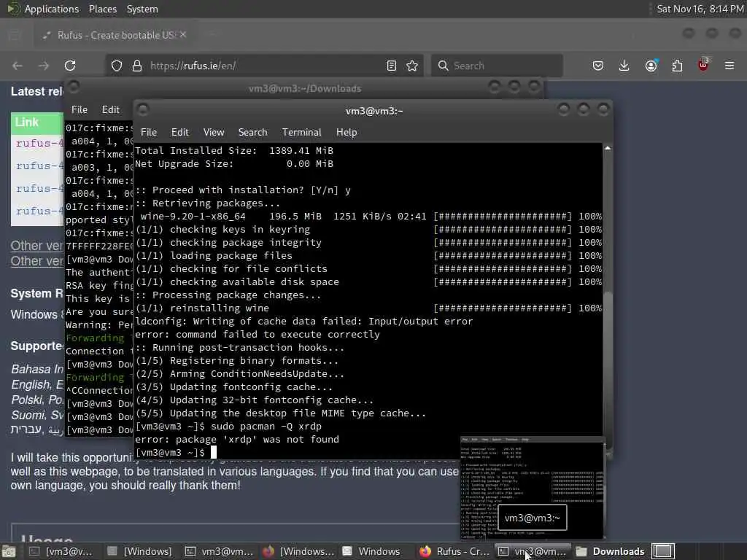Open the Places menu in top panel
Screen dimensions: 747x560
[102, 9]
